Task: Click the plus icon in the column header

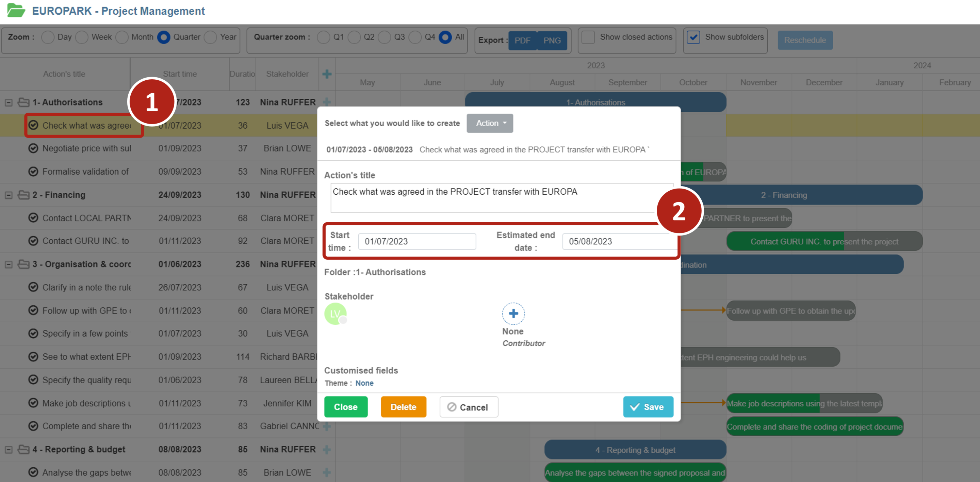Action: click(326, 74)
